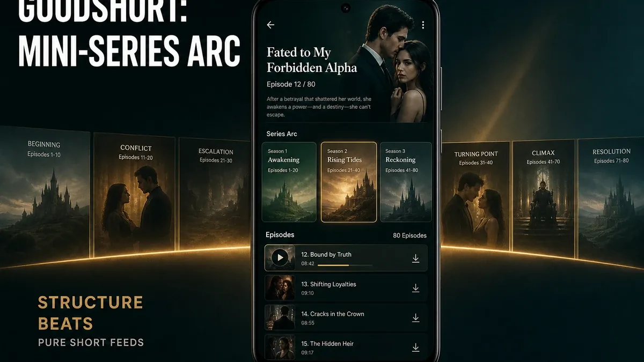The width and height of the screenshot is (644, 362).
Task: Select the 15. The Hidden Heir title
Action: [327, 343]
